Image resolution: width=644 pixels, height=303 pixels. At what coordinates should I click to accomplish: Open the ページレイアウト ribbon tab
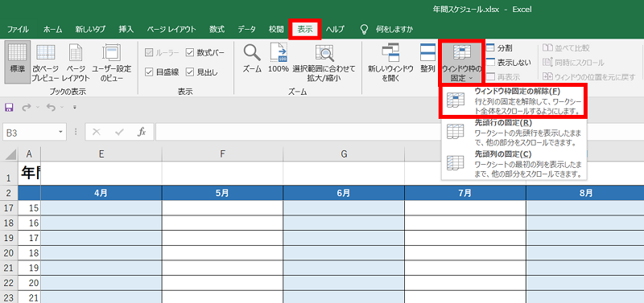[x=171, y=29]
